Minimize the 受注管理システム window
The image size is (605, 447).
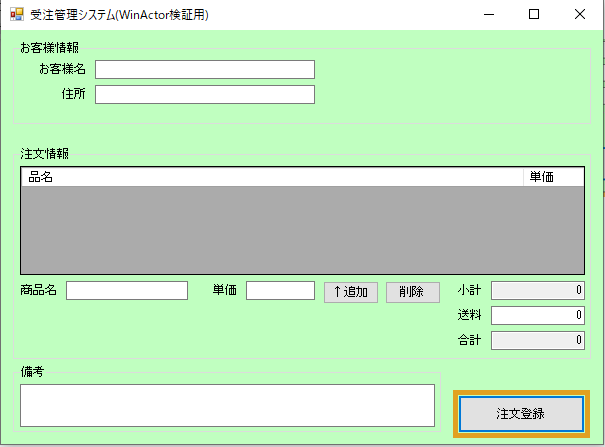click(487, 15)
